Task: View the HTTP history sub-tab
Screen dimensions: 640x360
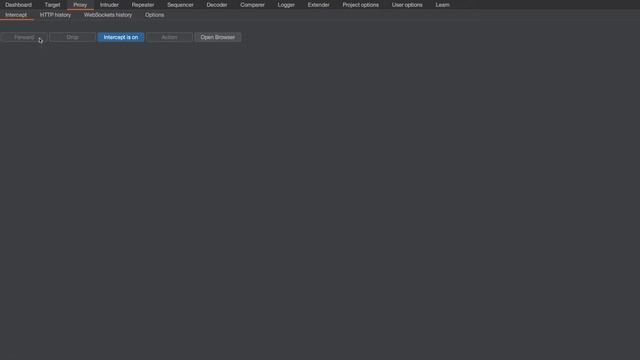Action: [x=56, y=15]
